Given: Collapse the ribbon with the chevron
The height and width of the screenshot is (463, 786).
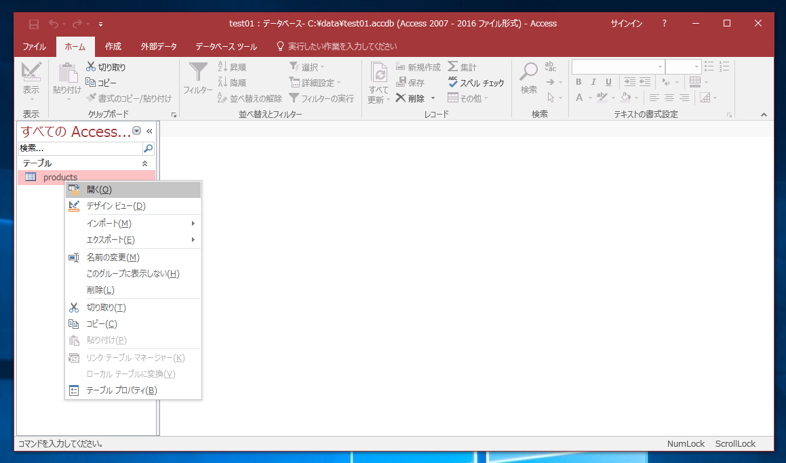Looking at the screenshot, I should pos(763,115).
